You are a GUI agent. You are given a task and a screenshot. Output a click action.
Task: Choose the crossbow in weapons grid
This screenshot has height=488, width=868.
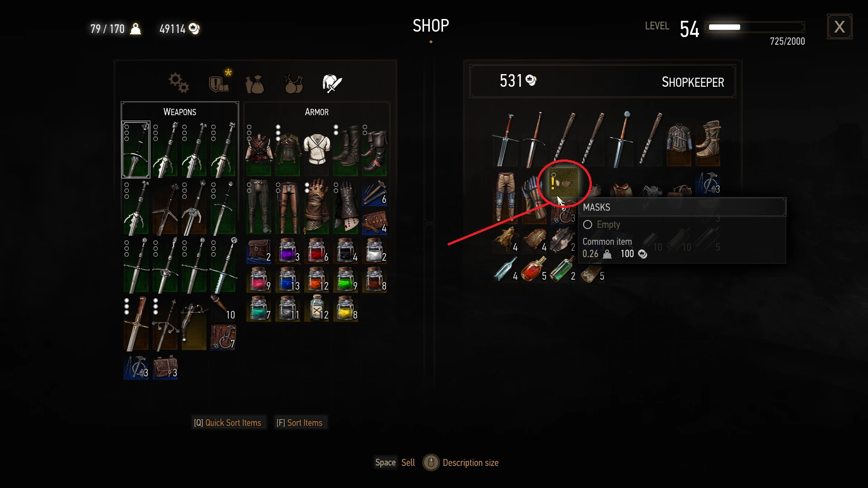tap(194, 322)
